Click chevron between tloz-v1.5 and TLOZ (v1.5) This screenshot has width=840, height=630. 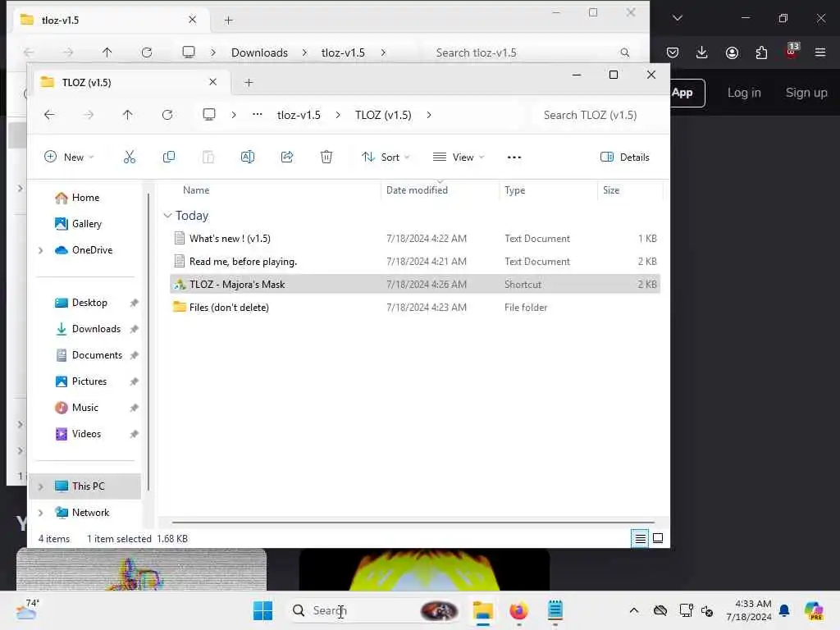click(x=337, y=115)
